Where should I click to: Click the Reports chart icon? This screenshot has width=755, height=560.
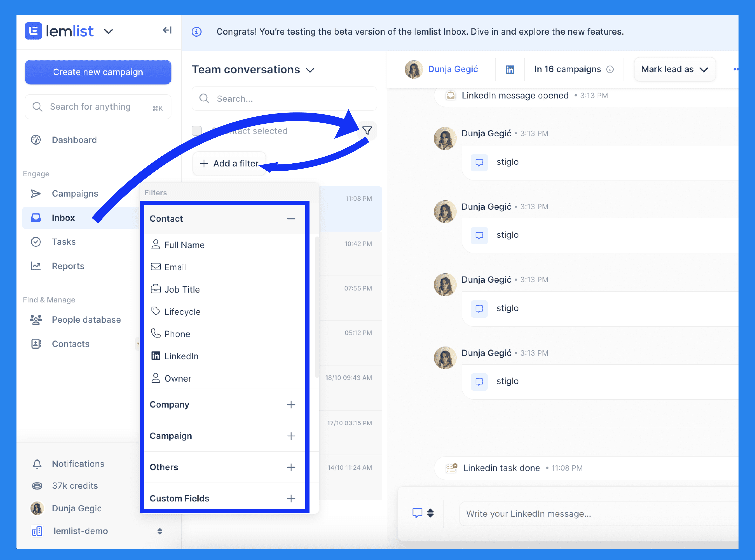tap(36, 266)
